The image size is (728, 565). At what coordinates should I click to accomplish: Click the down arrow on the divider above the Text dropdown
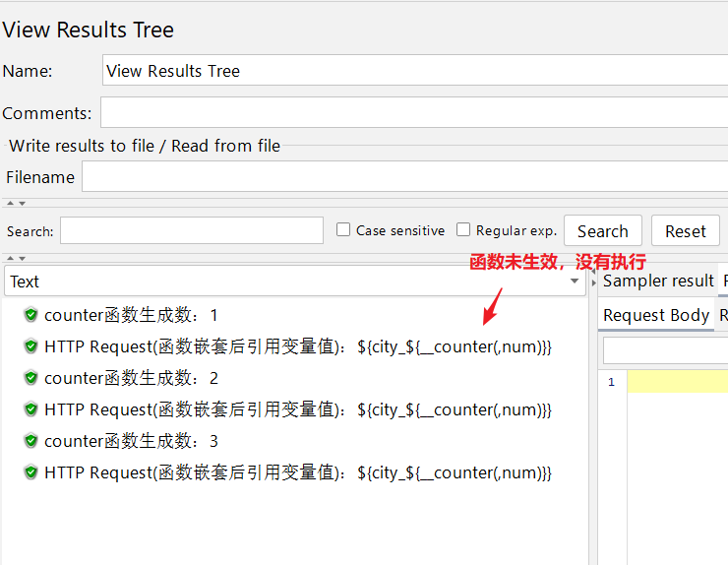(21, 258)
